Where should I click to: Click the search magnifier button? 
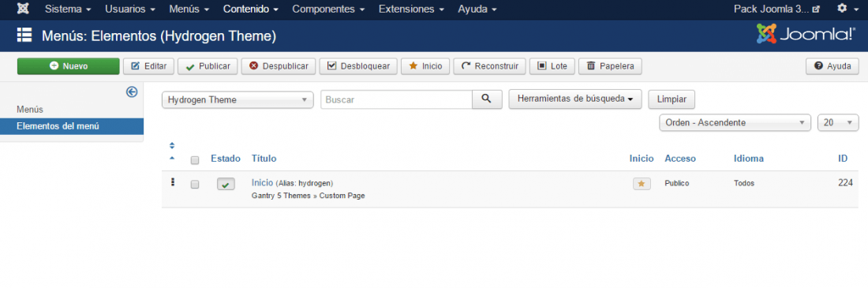[487, 99]
